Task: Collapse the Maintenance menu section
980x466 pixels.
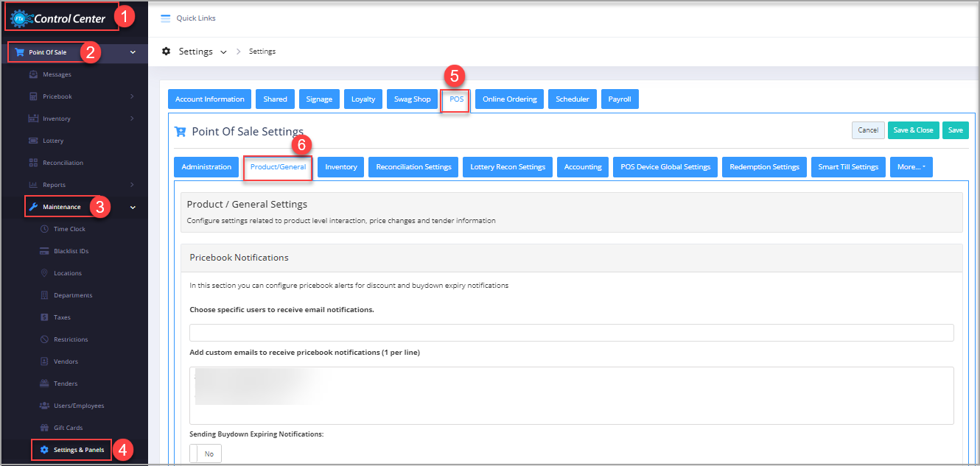Action: click(x=133, y=208)
